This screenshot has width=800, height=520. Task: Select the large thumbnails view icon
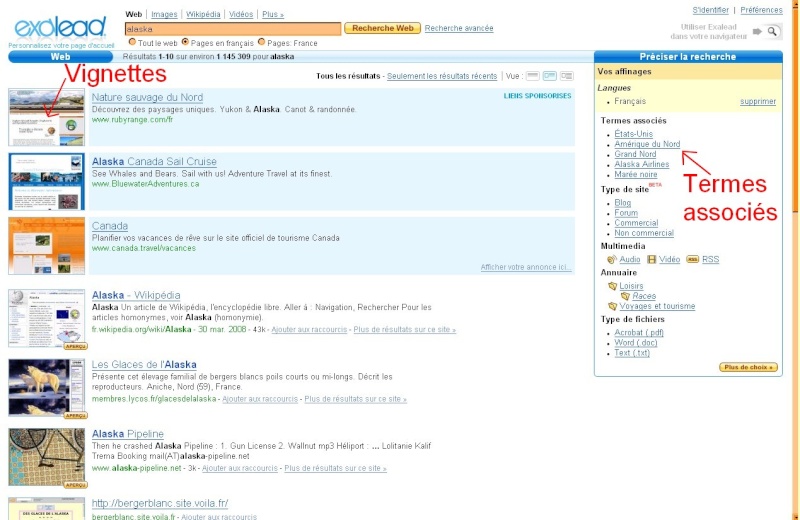(566, 76)
